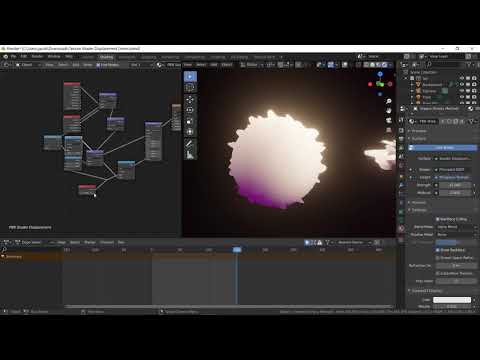Image resolution: width=480 pixels, height=360 pixels.
Task: Open the File menu
Action: point(13,57)
